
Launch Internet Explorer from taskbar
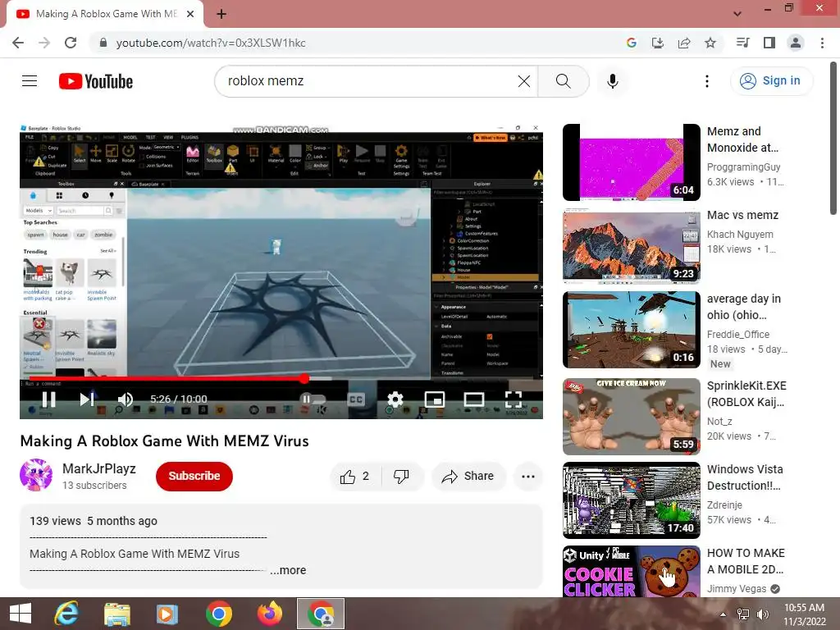tap(66, 614)
